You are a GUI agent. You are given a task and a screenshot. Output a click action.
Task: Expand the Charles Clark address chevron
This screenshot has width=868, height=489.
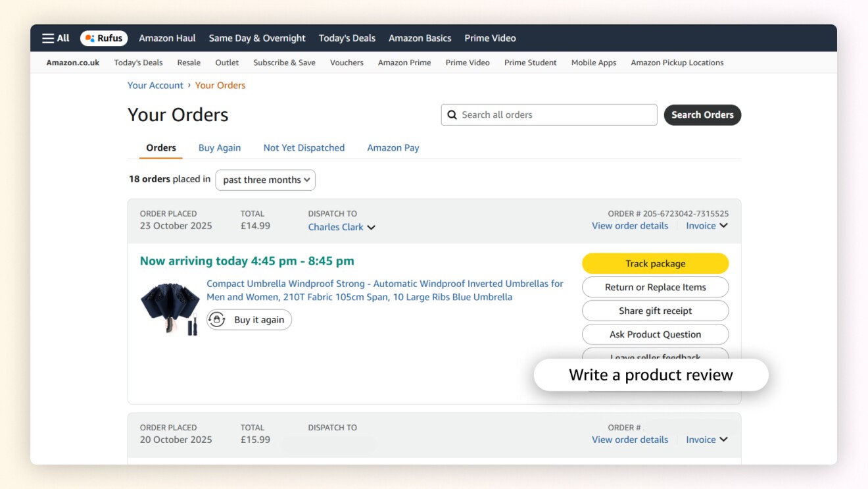pyautogui.click(x=371, y=228)
